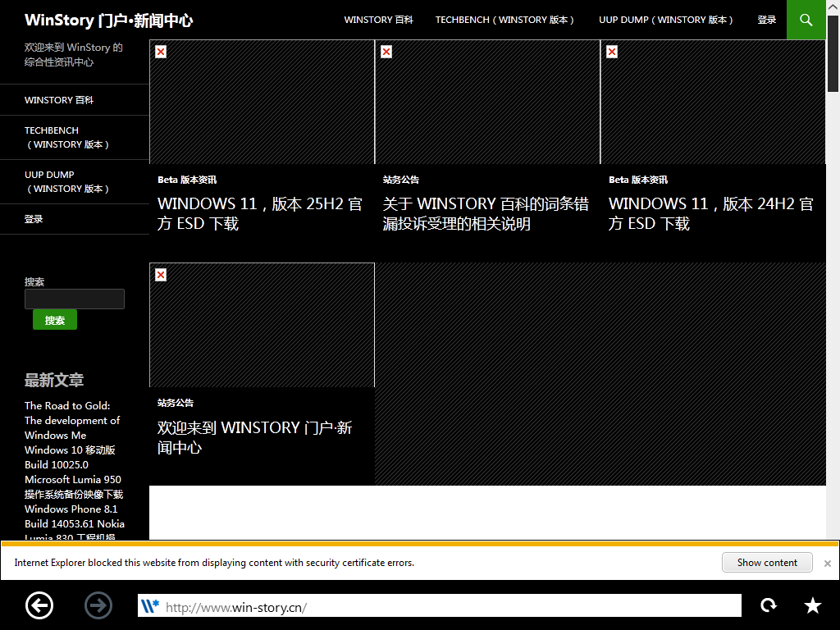Open Windows Phone 8.1 Build 14053.61 article
The width and height of the screenshot is (840, 630).
pos(75,523)
